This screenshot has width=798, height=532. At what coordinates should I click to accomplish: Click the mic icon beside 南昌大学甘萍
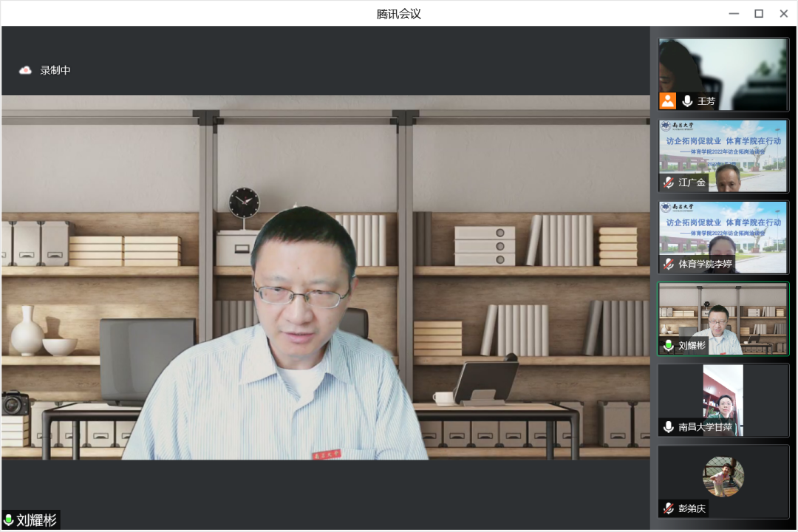[x=669, y=427]
